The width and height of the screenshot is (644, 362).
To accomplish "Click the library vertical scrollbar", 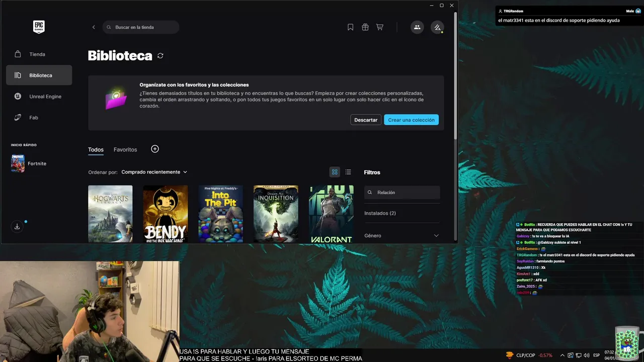I will pyautogui.click(x=456, y=75).
